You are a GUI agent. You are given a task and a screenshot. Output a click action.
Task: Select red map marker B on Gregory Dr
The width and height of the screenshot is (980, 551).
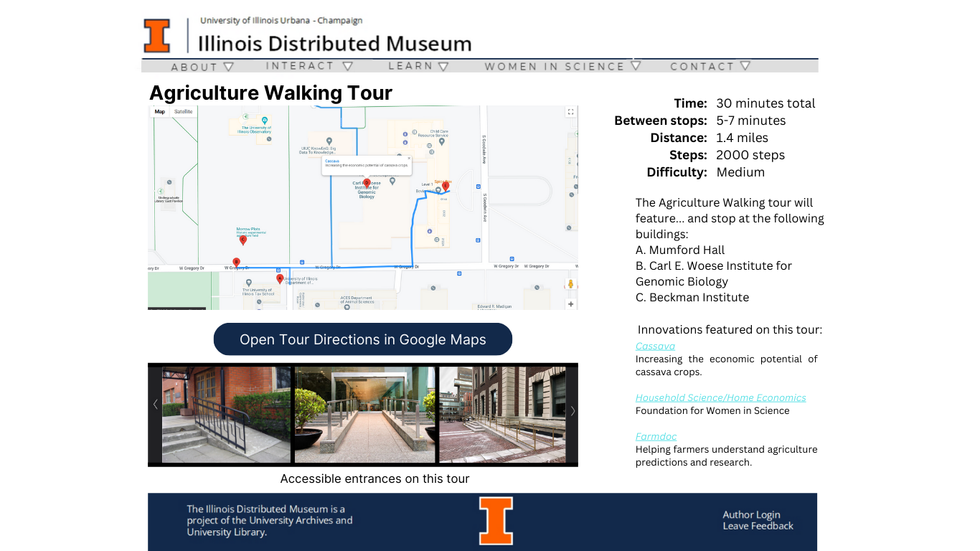click(236, 263)
